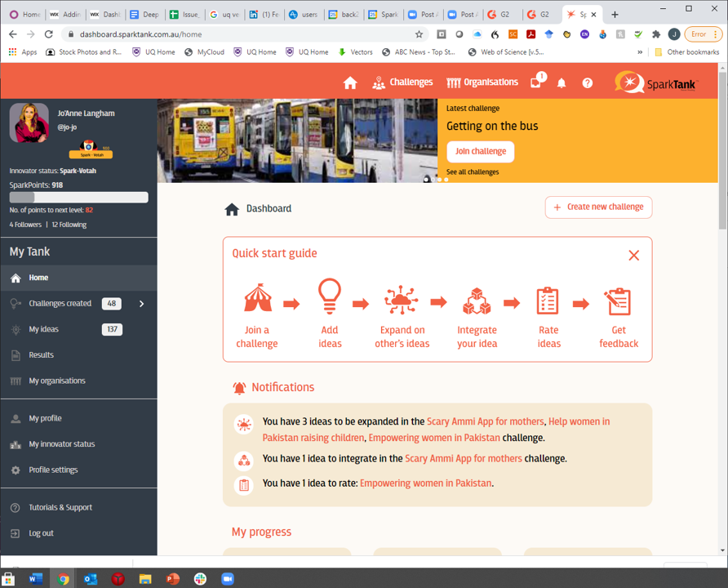Open the Other bookmarks folder
The height and width of the screenshot is (588, 728).
(684, 51)
